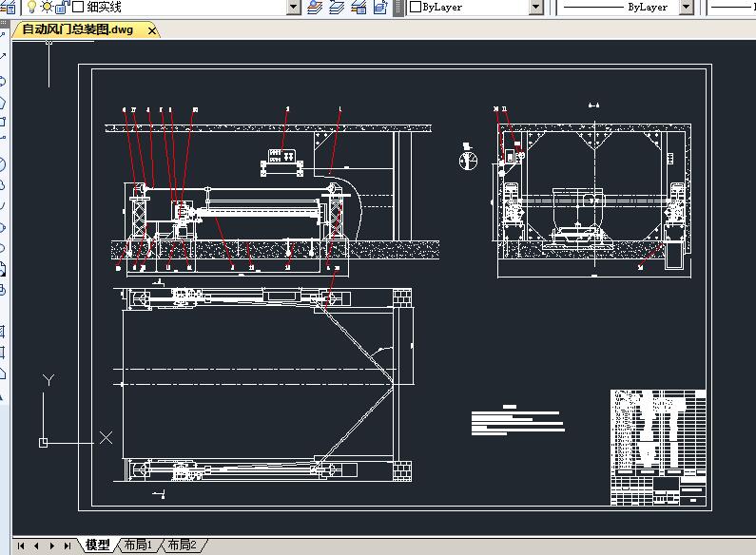
Task: Close the 自动风门总装图.dwg drawing tab
Action: pyautogui.click(x=153, y=30)
